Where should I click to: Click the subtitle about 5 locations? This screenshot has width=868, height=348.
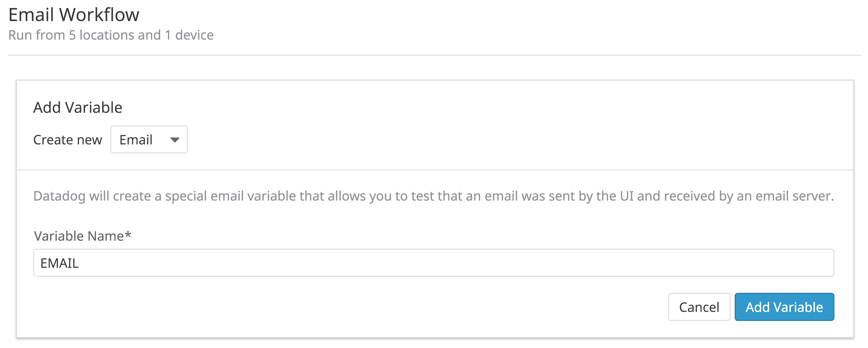point(111,35)
